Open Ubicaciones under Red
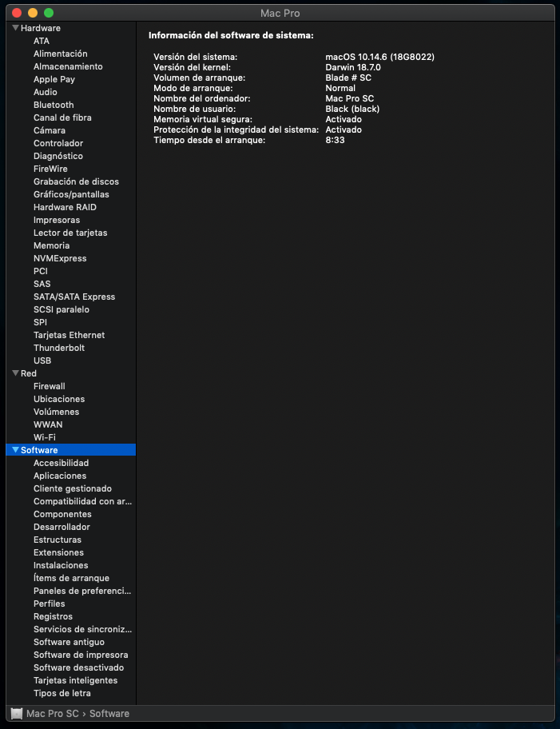Viewport: 560px width, 729px height. click(59, 399)
